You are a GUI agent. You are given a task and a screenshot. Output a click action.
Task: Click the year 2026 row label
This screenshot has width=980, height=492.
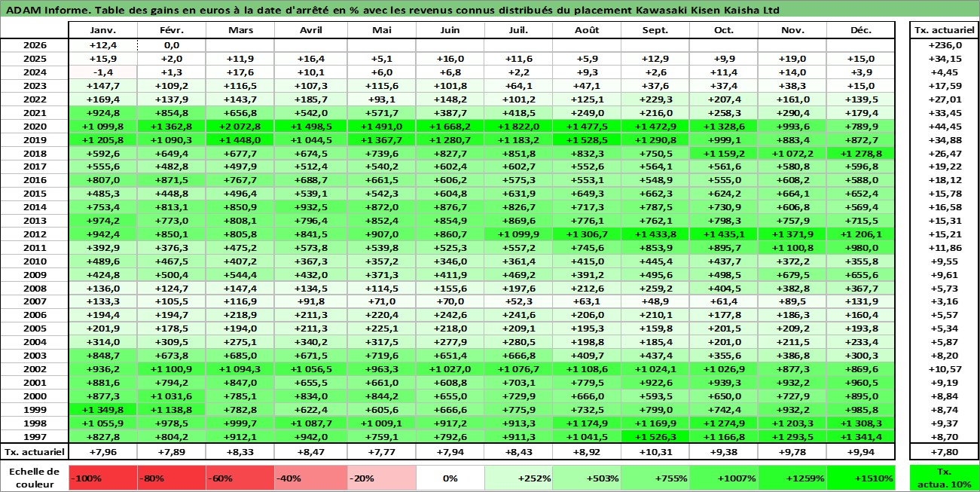click(x=34, y=44)
